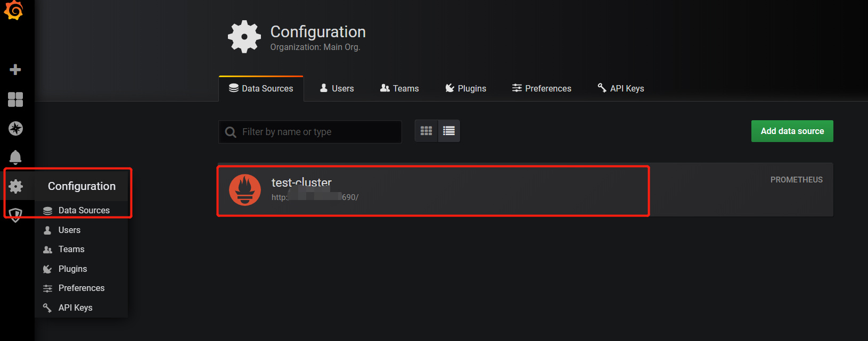Click the Grafana logo icon
This screenshot has height=341, width=868.
(x=14, y=10)
